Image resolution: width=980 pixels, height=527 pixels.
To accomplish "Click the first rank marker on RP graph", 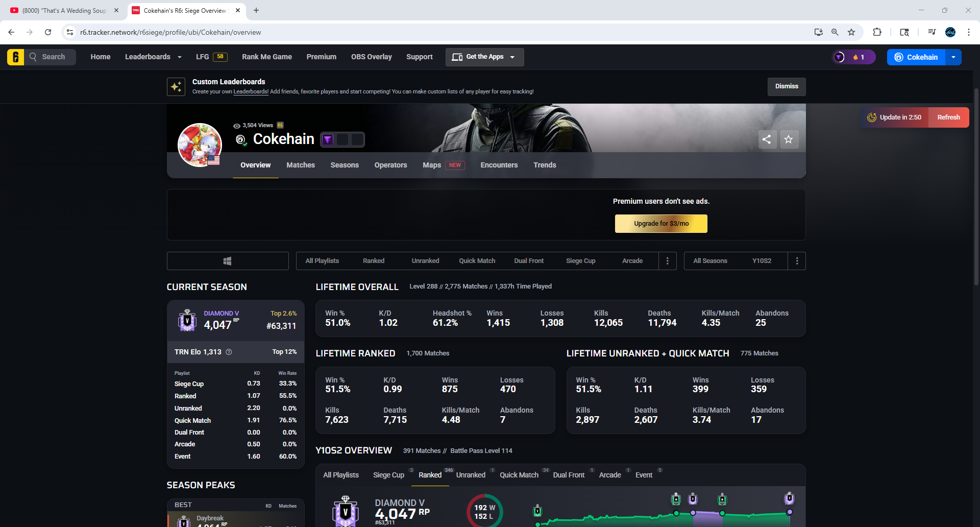I will pos(537,511).
